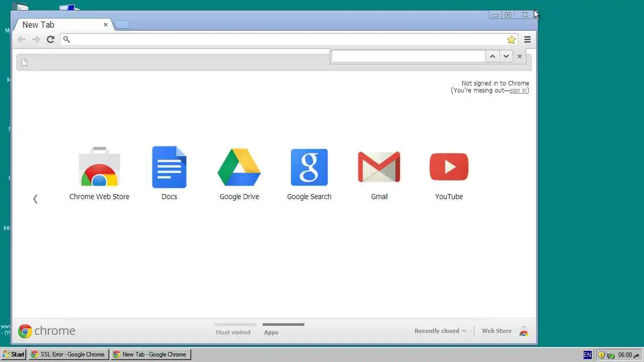This screenshot has height=362, width=644.
Task: Click the magnifier icon in the address bar
Action: coord(66,39)
